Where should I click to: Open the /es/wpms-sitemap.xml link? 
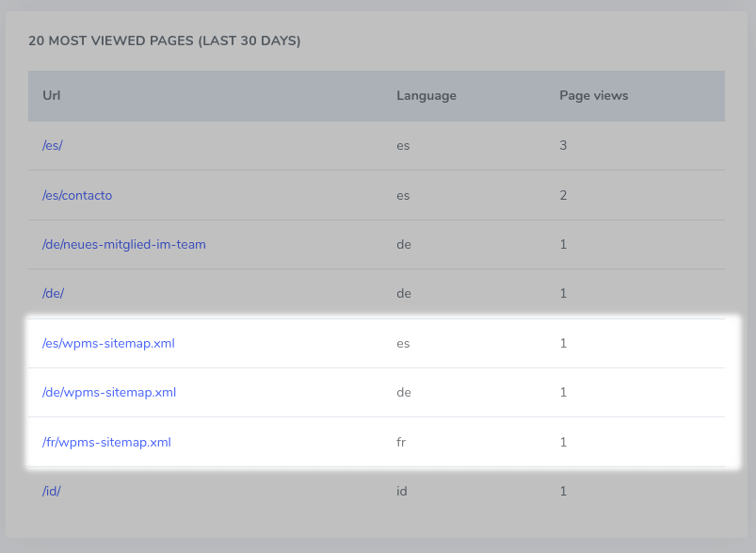tap(108, 343)
